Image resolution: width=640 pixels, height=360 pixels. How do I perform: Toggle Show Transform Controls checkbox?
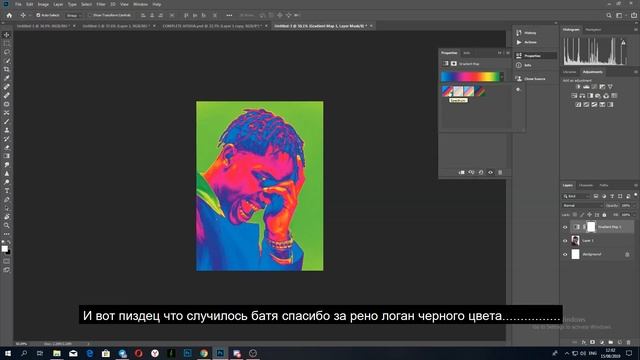[x=90, y=15]
